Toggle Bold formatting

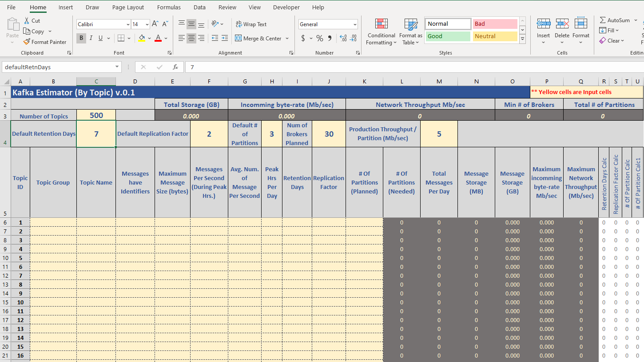[81, 38]
